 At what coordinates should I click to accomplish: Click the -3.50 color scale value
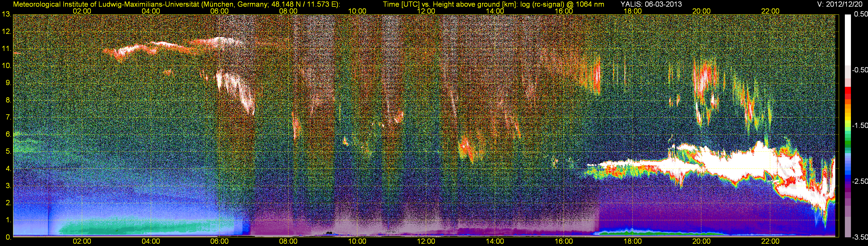[x=860, y=237]
